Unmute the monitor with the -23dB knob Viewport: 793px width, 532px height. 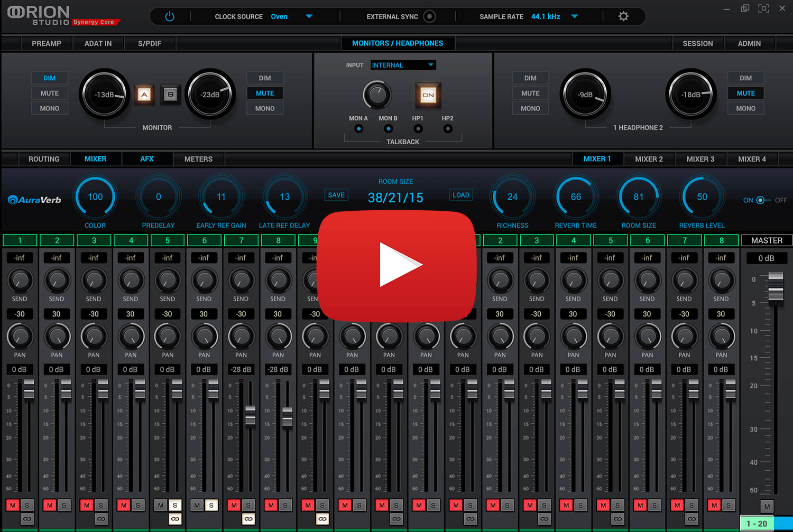(x=265, y=93)
